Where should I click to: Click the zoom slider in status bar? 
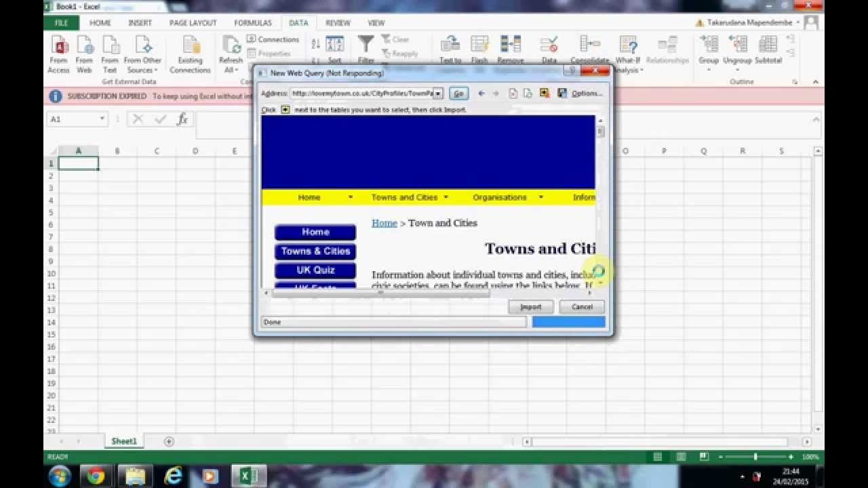pos(755,457)
